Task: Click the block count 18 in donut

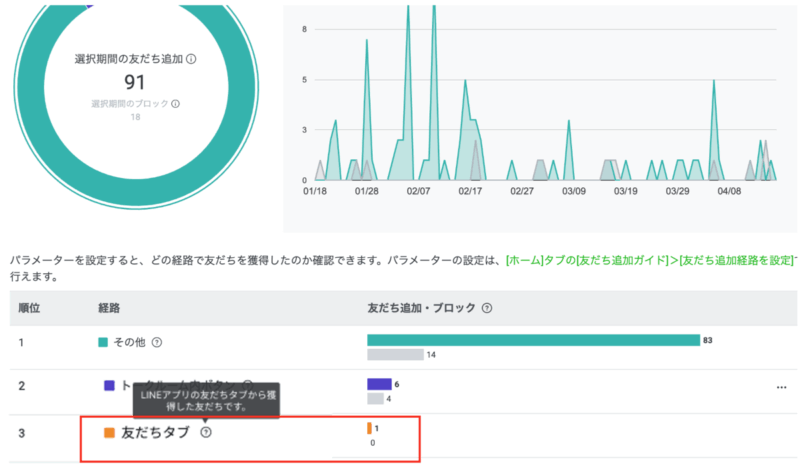Action: tap(135, 117)
